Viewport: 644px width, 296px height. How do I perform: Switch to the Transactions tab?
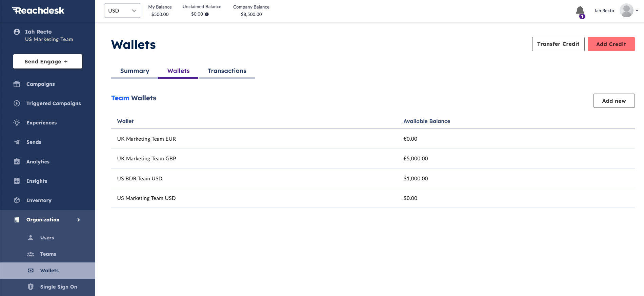click(227, 71)
